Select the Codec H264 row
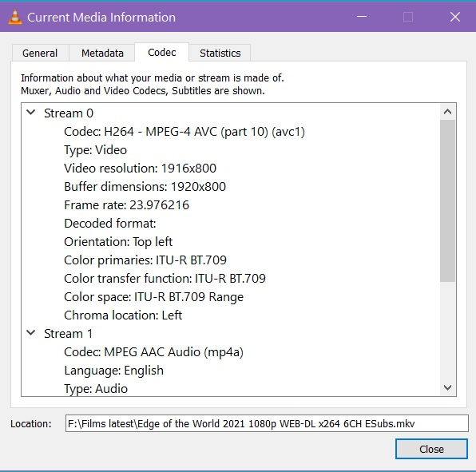Image resolution: width=476 pixels, height=472 pixels. pyautogui.click(x=184, y=132)
